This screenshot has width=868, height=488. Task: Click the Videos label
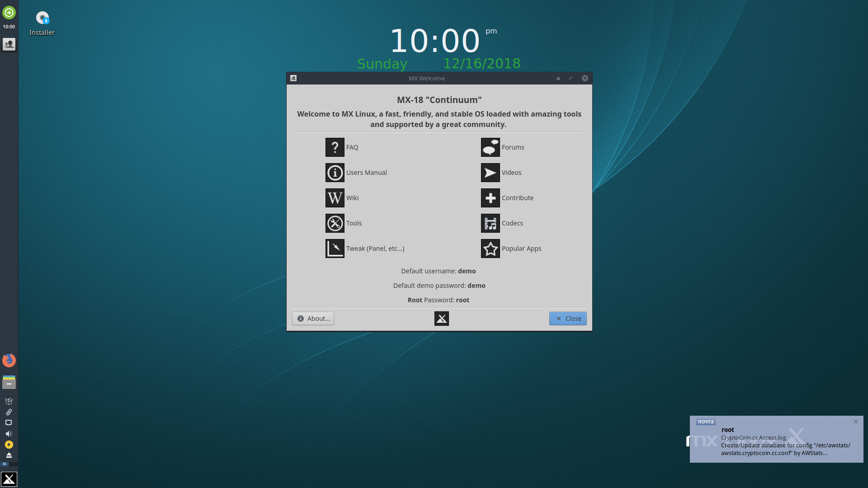(511, 173)
